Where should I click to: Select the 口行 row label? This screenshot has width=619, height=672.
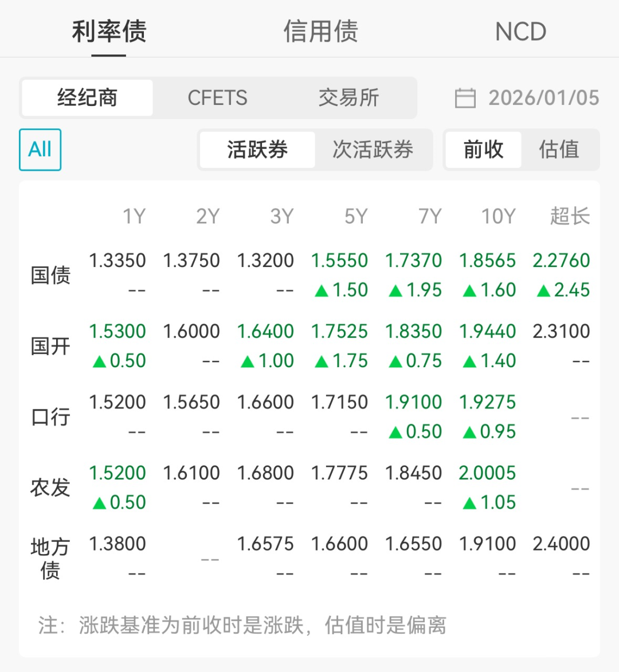[x=50, y=416]
